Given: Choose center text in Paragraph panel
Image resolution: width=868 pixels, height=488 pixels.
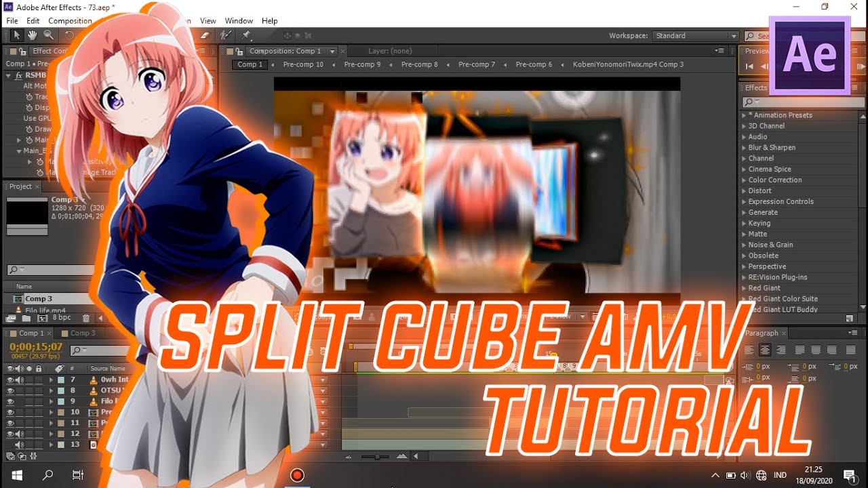Looking at the screenshot, I should [x=765, y=350].
